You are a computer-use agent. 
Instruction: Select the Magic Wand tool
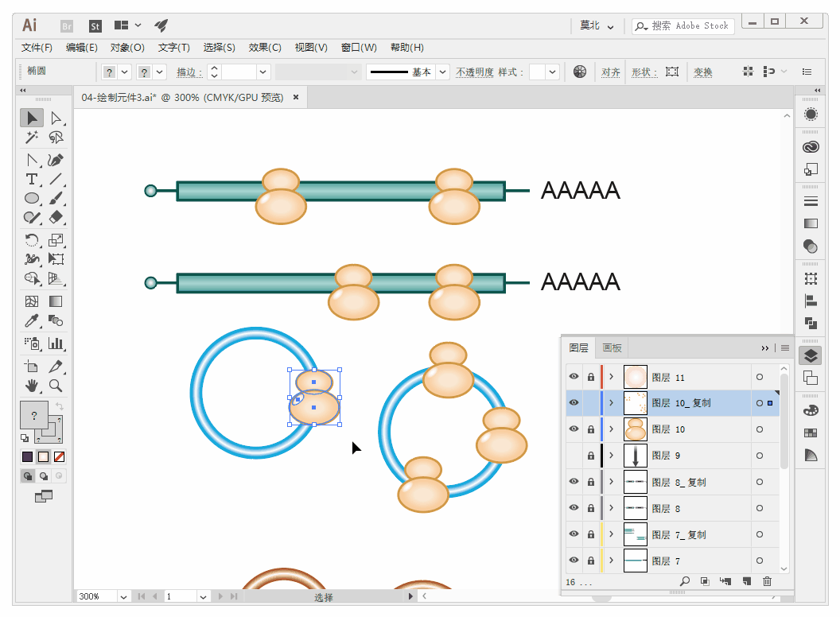click(x=32, y=138)
